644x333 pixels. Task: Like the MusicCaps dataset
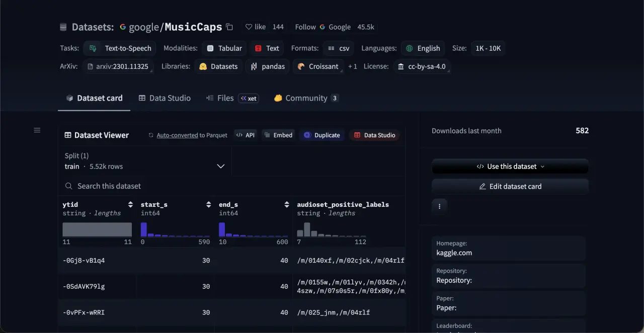[255, 27]
